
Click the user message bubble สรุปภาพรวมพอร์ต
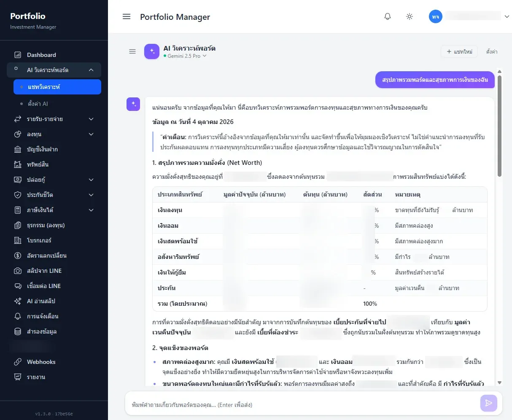tap(435, 80)
